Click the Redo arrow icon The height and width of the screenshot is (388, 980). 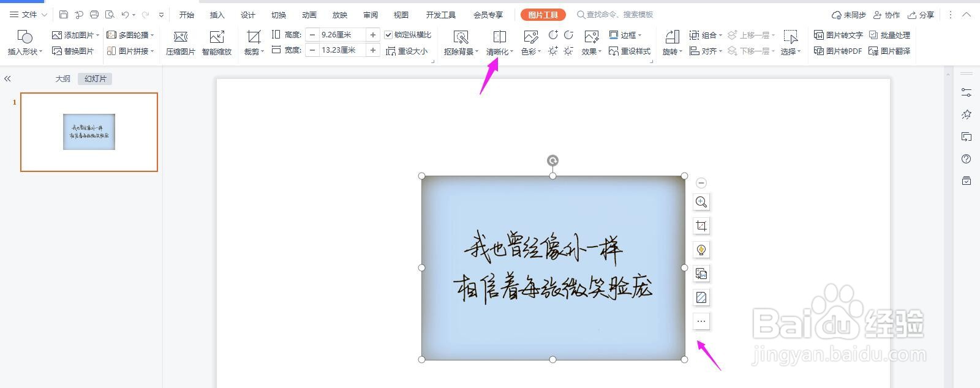click(146, 14)
